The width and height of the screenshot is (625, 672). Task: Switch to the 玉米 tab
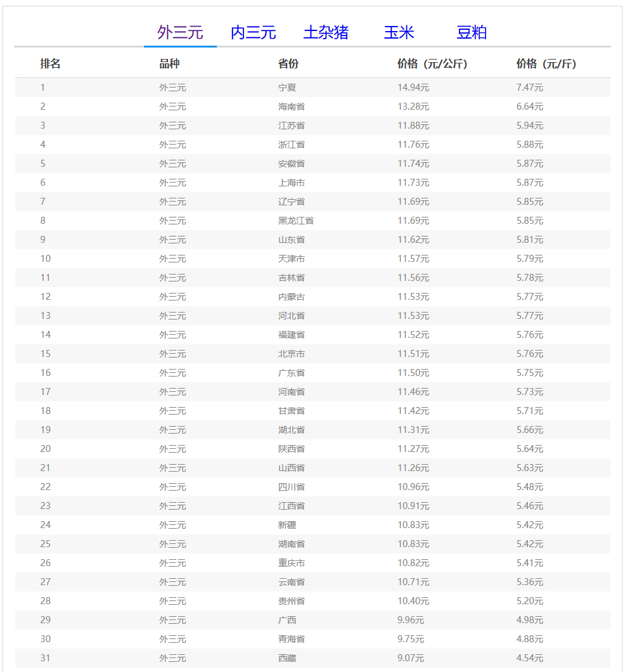point(399,32)
